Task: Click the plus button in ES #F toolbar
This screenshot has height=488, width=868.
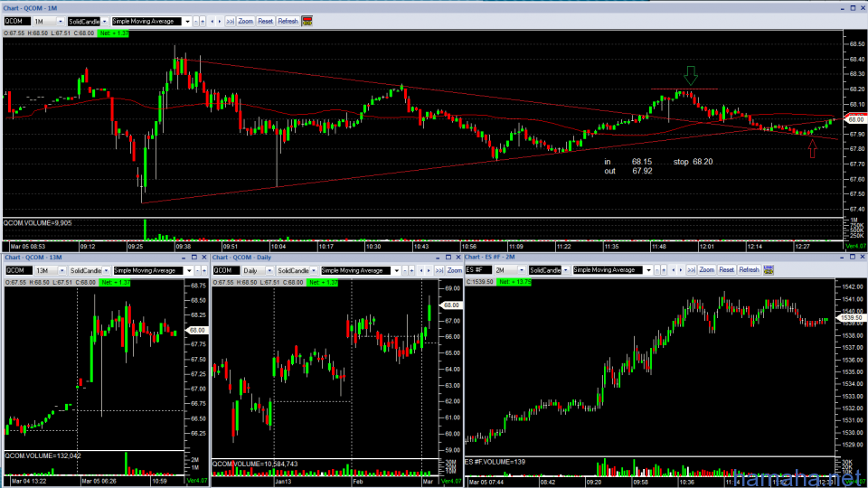Action: (664, 270)
